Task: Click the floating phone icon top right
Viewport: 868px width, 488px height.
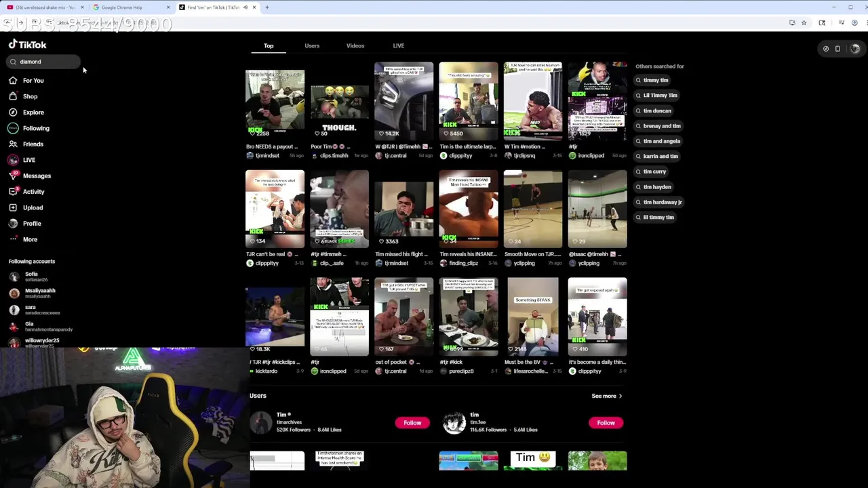Action: click(837, 49)
